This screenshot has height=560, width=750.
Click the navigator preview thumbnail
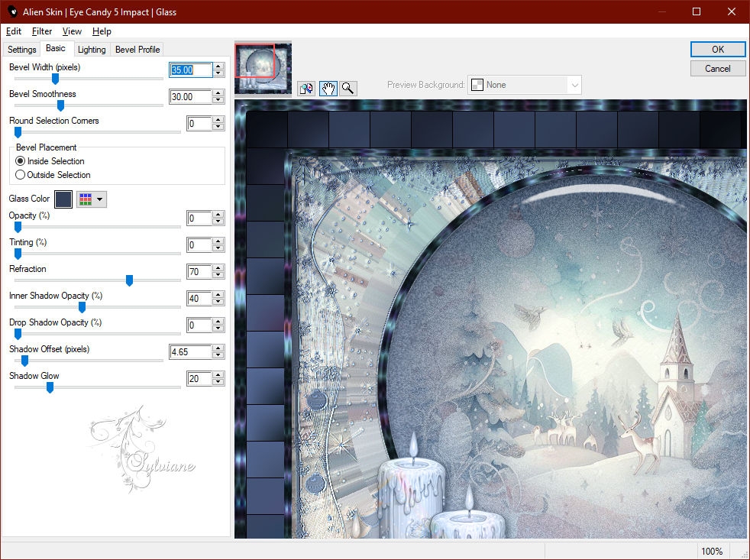coord(263,69)
